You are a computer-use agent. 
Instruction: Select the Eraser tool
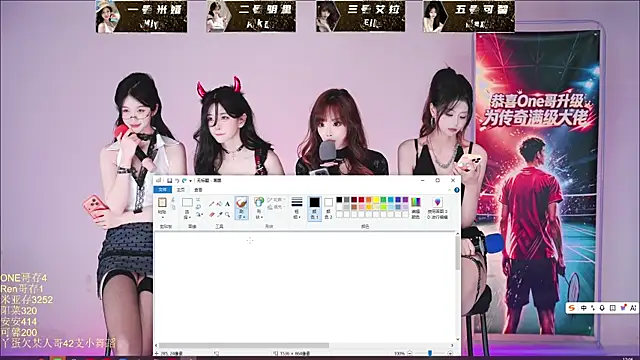pos(212,215)
